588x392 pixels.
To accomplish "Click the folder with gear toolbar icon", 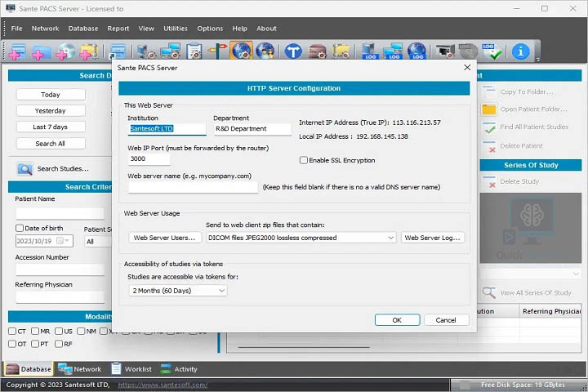I will pyautogui.click(x=341, y=51).
